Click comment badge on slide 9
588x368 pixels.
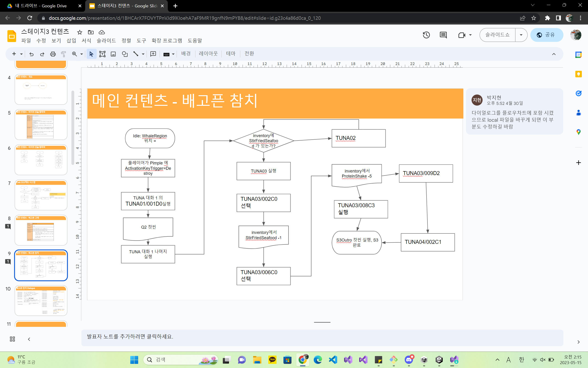pos(8,262)
